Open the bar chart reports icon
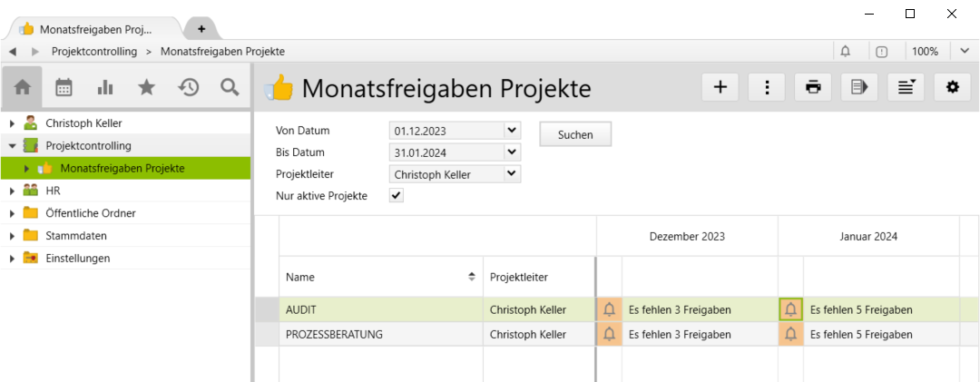Image resolution: width=980 pixels, height=382 pixels. click(x=105, y=87)
